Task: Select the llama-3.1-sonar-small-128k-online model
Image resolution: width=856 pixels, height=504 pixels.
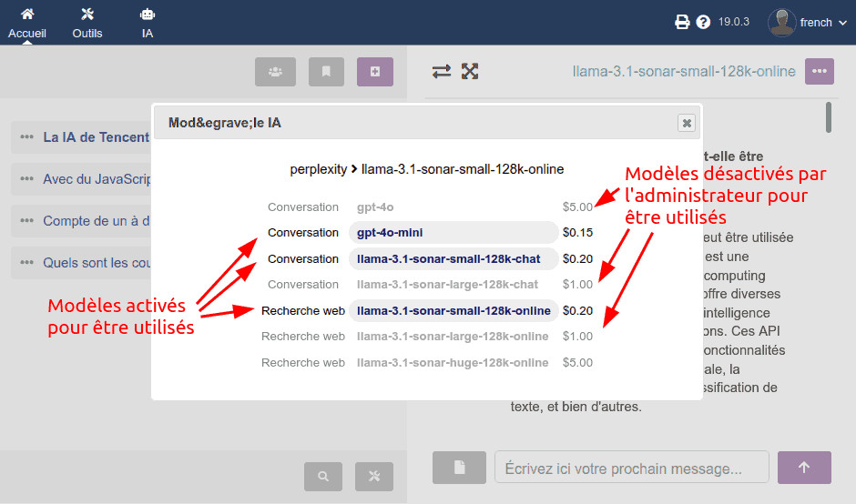Action: click(x=453, y=311)
